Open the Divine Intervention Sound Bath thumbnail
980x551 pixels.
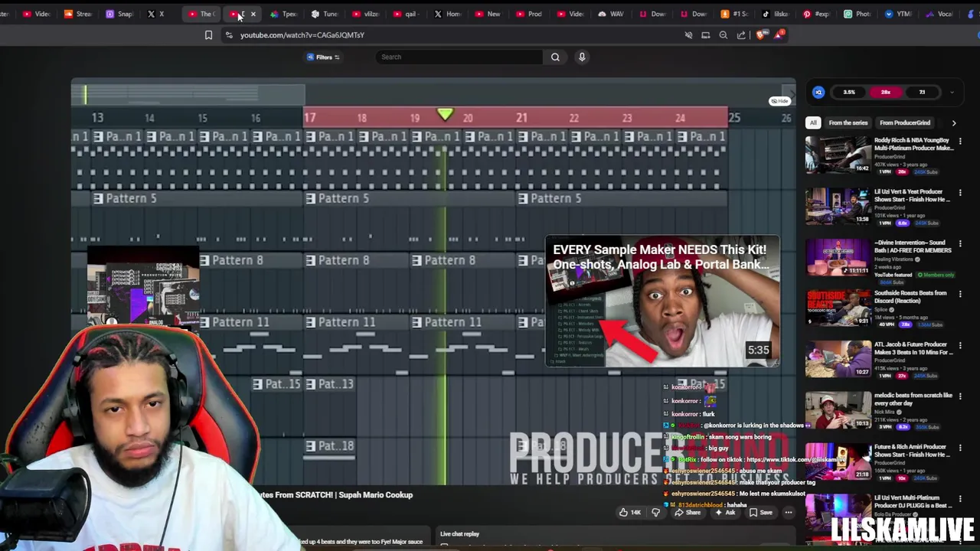pos(838,257)
